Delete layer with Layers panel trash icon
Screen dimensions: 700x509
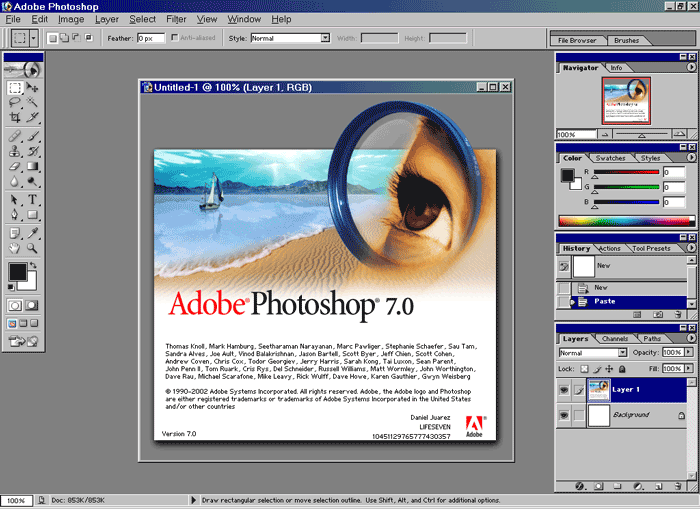point(678,486)
